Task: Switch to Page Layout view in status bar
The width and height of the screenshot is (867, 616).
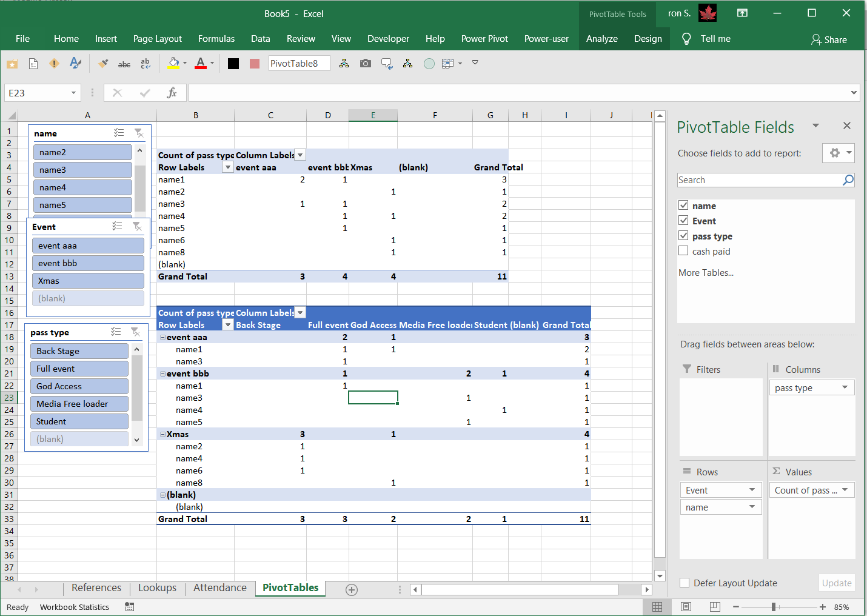Action: pos(686,607)
